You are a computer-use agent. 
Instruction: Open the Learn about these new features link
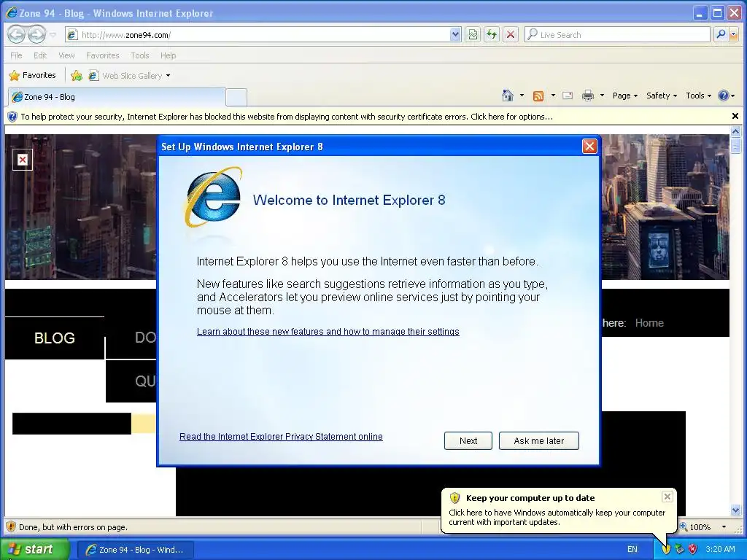pos(328,332)
